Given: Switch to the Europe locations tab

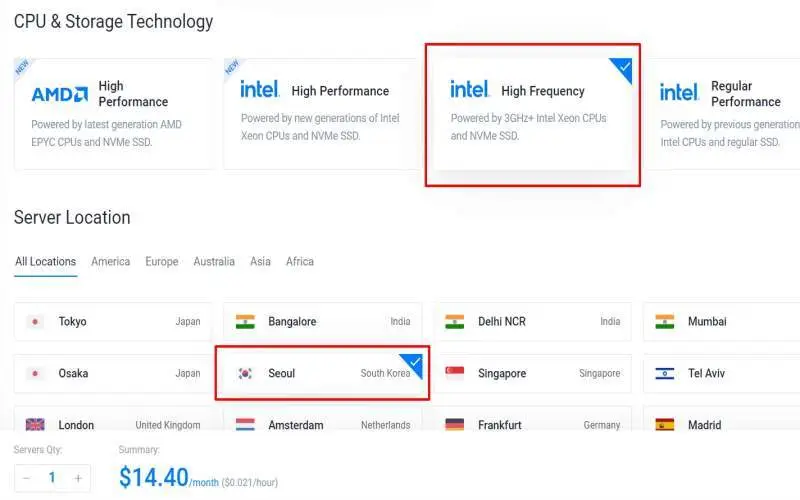Looking at the screenshot, I should [161, 262].
